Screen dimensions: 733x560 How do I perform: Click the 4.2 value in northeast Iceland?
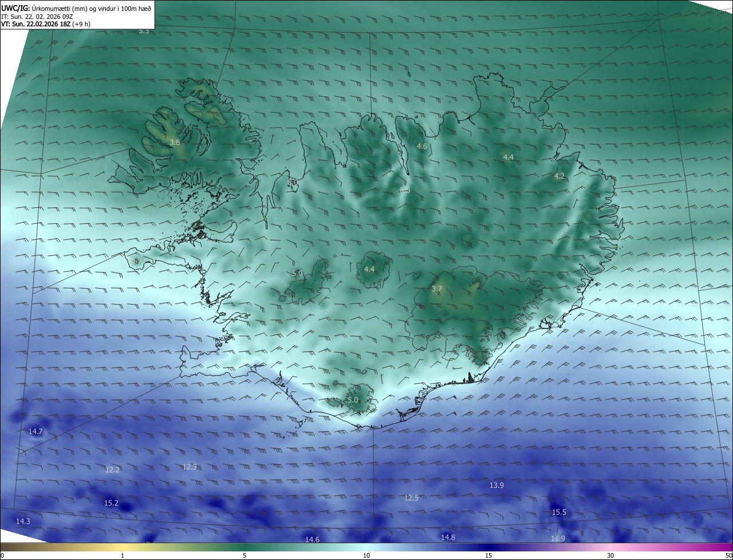click(559, 176)
